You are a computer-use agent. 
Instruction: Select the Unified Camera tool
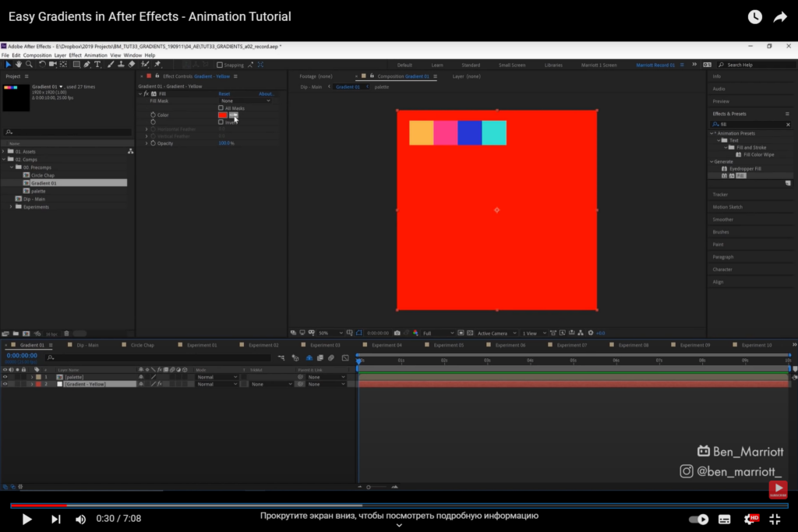pyautogui.click(x=52, y=65)
